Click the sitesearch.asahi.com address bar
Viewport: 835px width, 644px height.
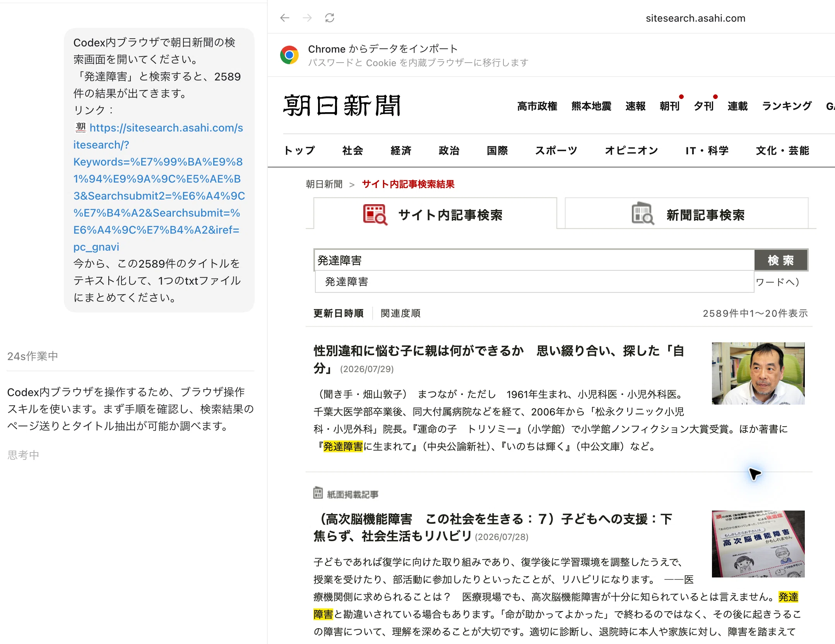pyautogui.click(x=695, y=18)
